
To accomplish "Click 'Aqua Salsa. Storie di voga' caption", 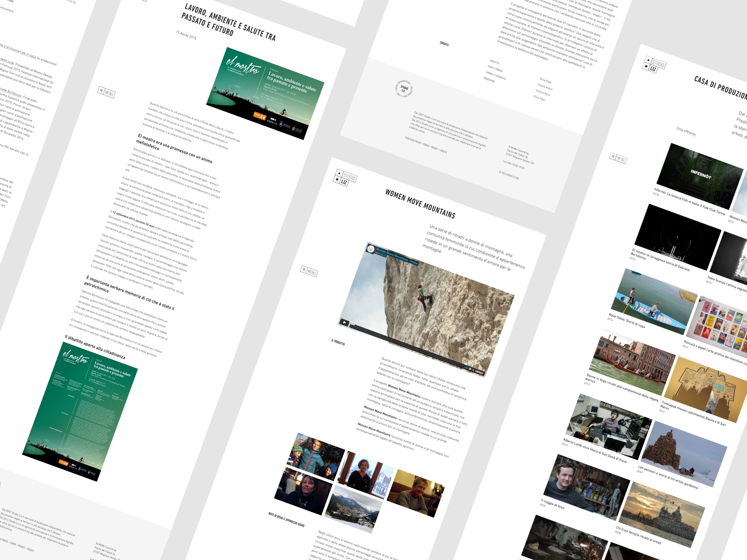I will pyautogui.click(x=627, y=321).
